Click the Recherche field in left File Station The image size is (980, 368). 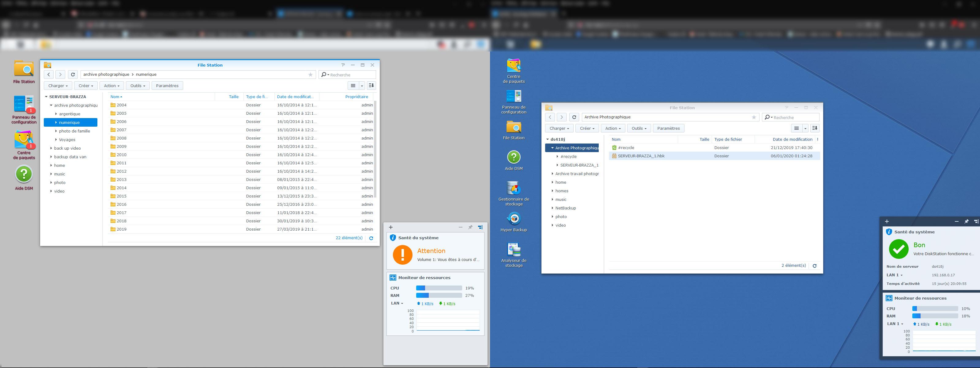point(351,75)
